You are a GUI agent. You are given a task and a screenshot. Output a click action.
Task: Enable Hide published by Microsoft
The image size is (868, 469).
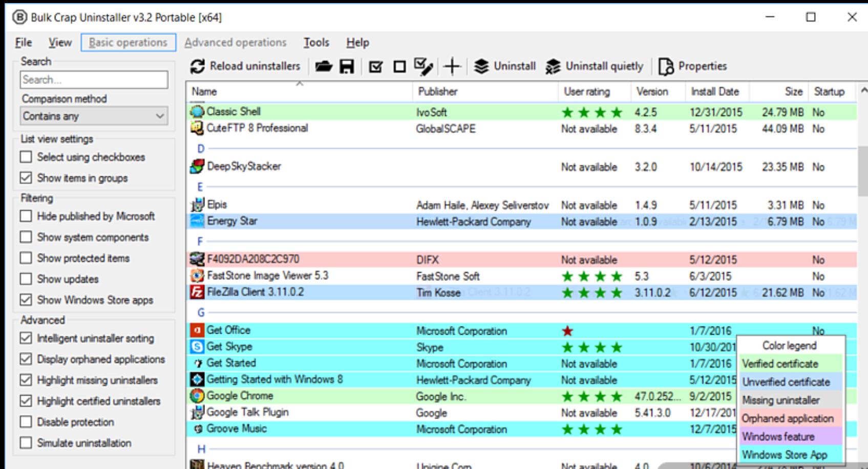tap(26, 216)
